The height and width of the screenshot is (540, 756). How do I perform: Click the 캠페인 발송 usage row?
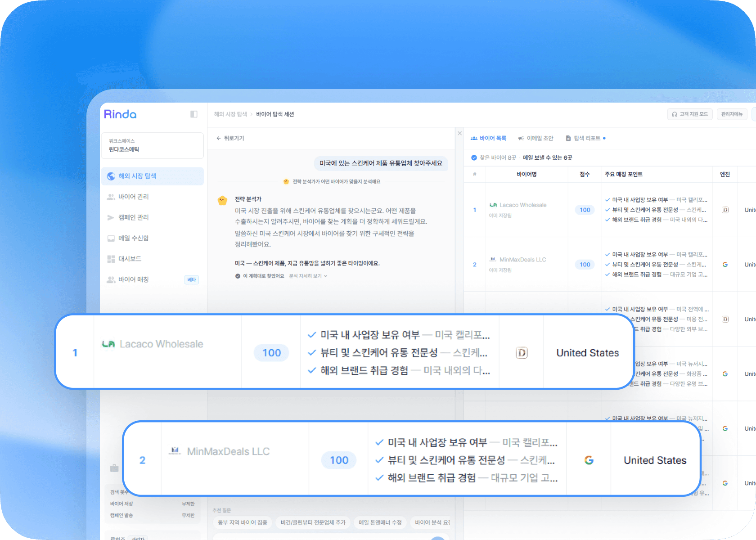pyautogui.click(x=152, y=515)
